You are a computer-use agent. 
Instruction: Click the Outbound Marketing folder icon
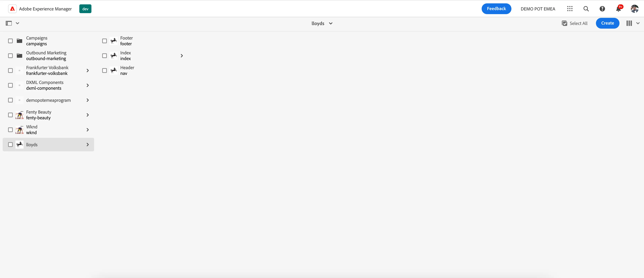pyautogui.click(x=19, y=56)
